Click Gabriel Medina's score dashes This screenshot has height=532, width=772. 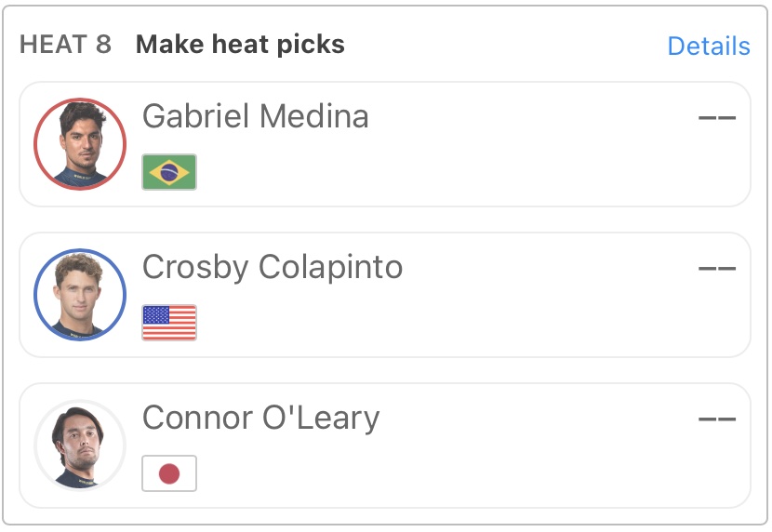[716, 118]
